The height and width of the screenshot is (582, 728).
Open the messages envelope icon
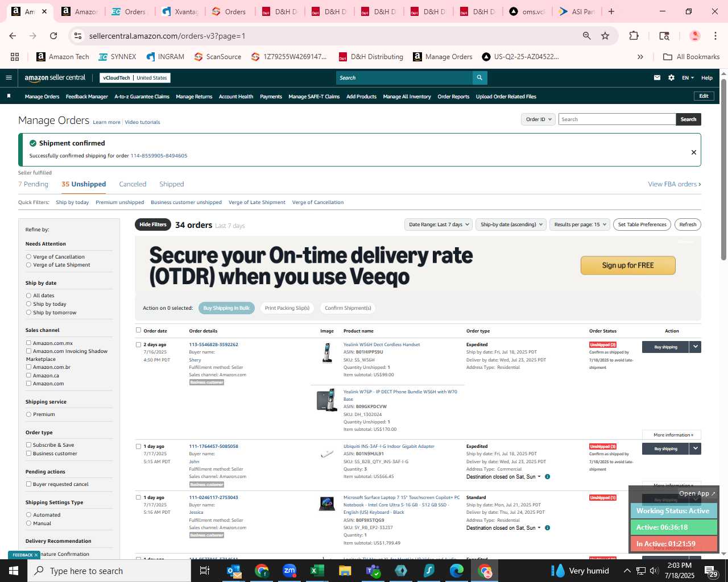click(x=657, y=78)
